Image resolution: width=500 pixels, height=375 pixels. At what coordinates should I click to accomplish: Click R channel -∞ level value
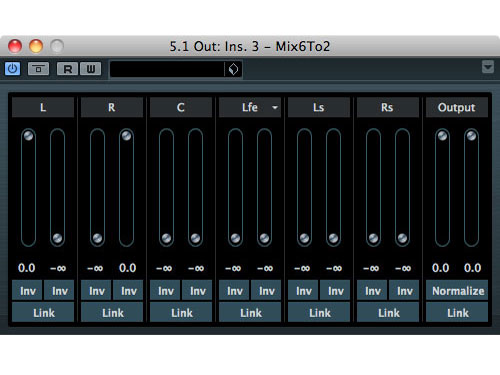[x=95, y=268]
